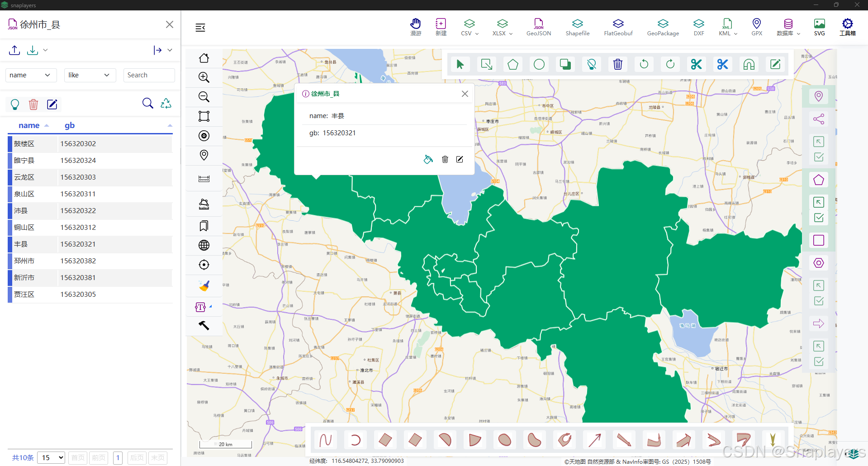This screenshot has width=868, height=466.
Task: Sort table by gb column header
Action: click(70, 125)
